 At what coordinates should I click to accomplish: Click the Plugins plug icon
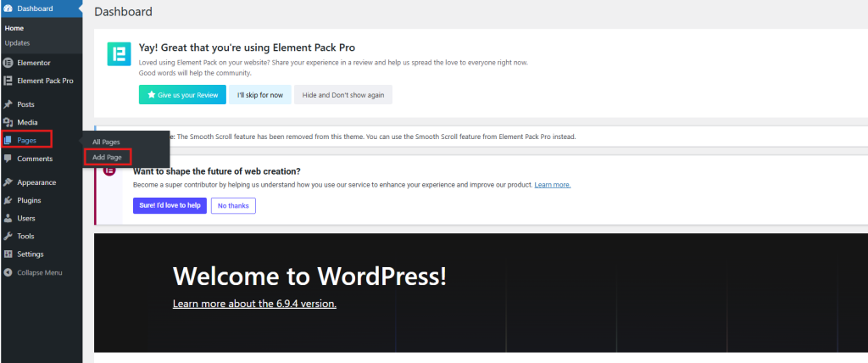[8, 200]
